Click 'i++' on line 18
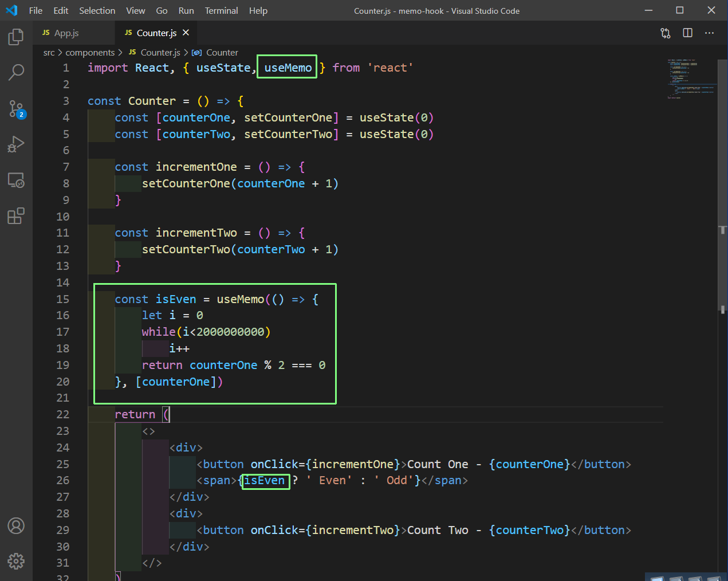The height and width of the screenshot is (581, 728). [x=179, y=348]
